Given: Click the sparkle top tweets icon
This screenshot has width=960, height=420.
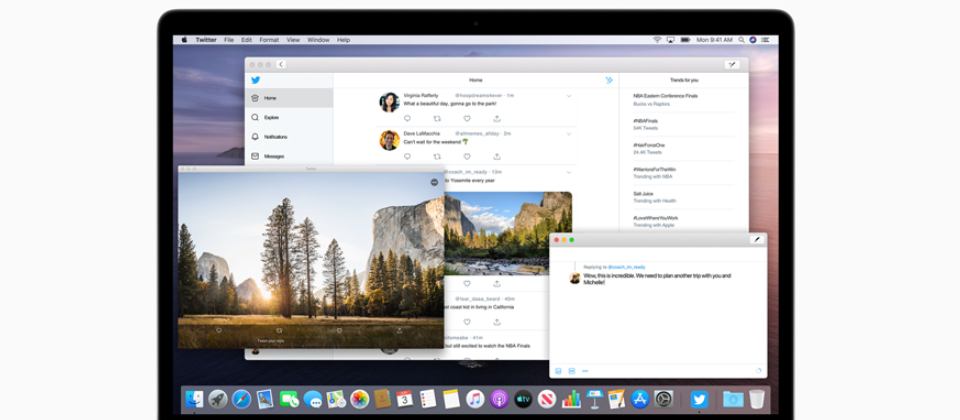Looking at the screenshot, I should [x=609, y=80].
